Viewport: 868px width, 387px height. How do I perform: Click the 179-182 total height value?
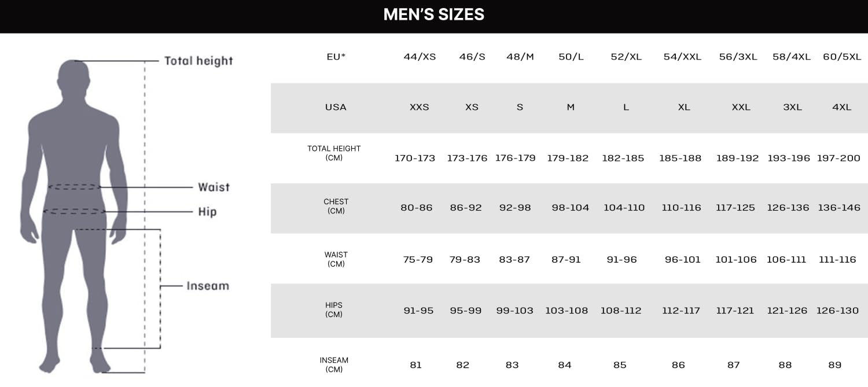coord(567,158)
